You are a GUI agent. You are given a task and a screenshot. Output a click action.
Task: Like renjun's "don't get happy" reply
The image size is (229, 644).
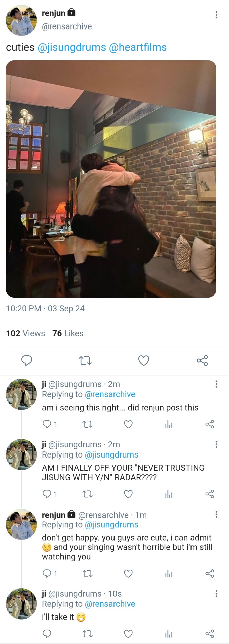click(x=128, y=574)
